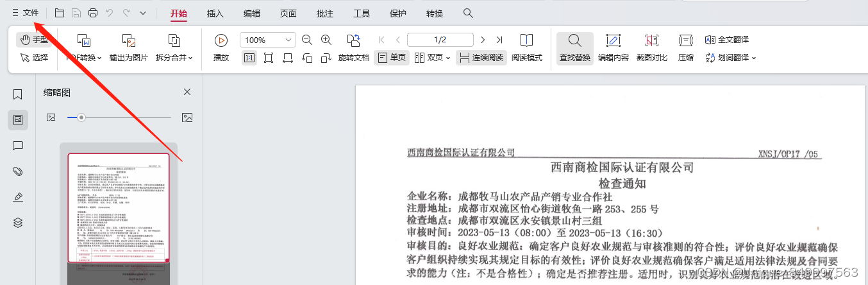Click the rotate counterclockwise icon
The width and height of the screenshot is (868, 285).
(x=307, y=58)
